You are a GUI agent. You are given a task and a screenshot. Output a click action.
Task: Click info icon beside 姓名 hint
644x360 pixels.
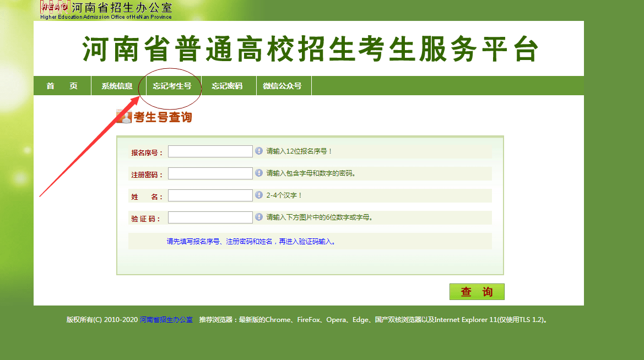pyautogui.click(x=259, y=195)
